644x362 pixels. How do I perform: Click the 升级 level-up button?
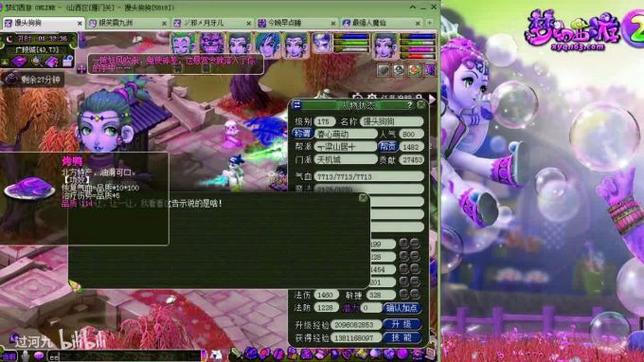[402, 324]
